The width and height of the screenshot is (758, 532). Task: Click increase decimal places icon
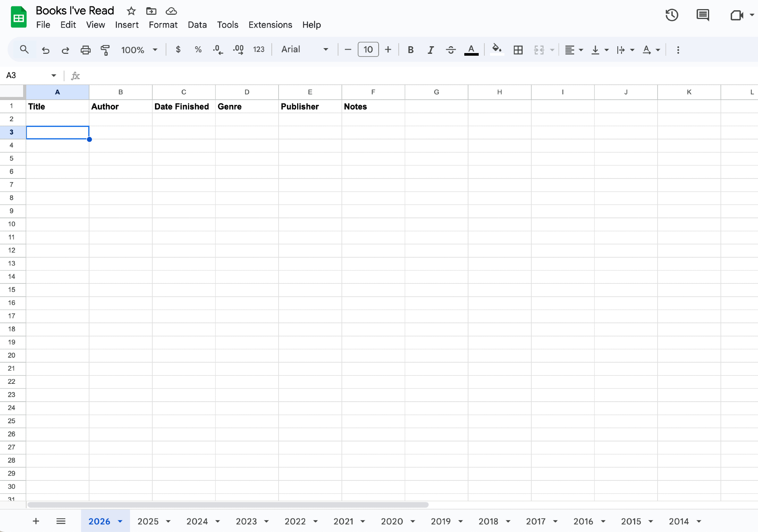[238, 50]
